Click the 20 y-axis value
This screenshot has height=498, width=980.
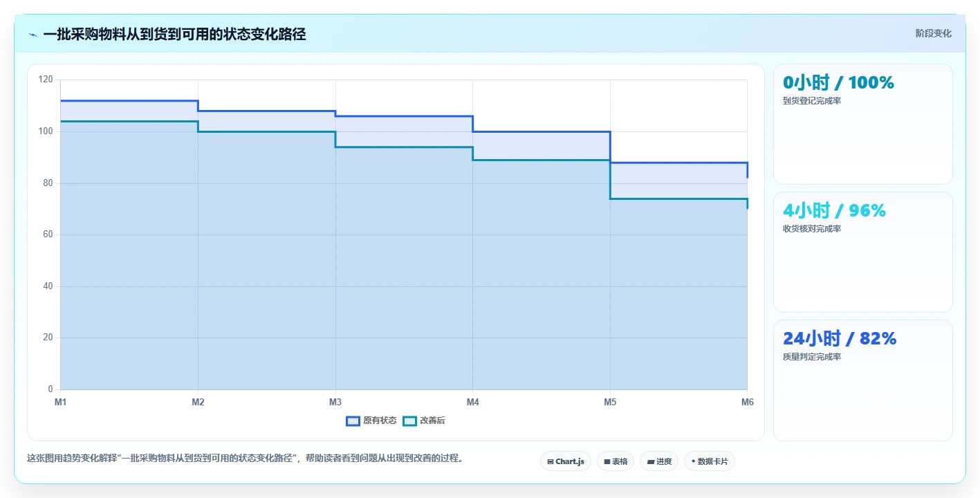point(48,338)
